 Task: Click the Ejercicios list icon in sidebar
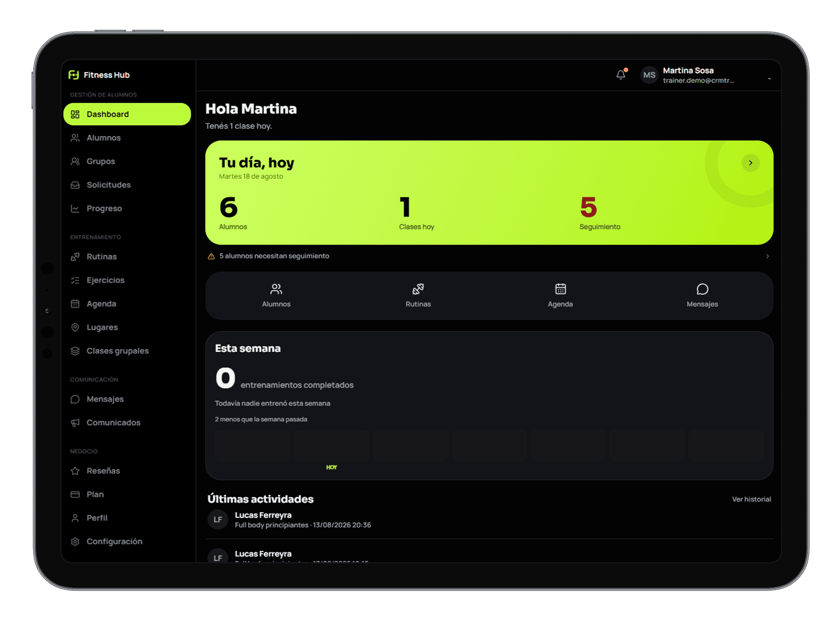pos(75,280)
